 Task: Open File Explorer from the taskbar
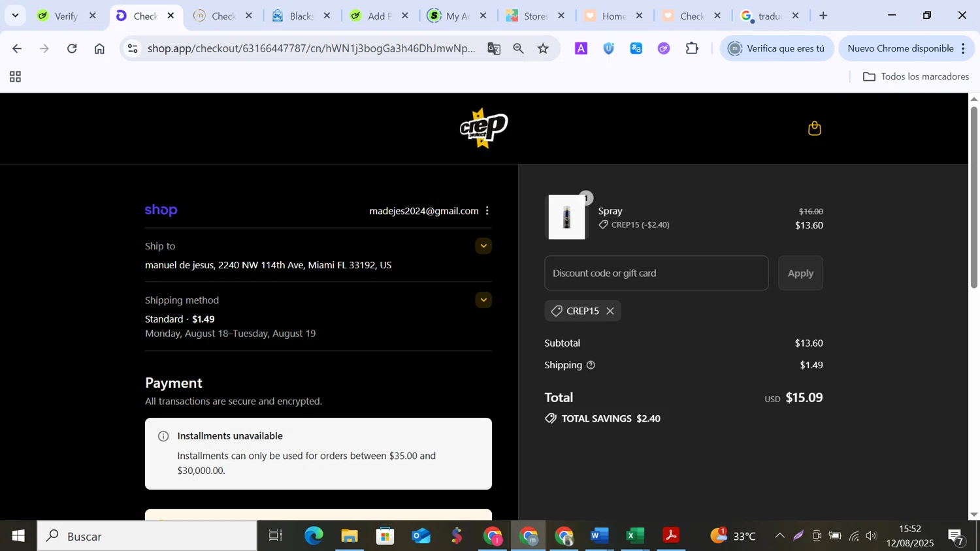coord(350,536)
